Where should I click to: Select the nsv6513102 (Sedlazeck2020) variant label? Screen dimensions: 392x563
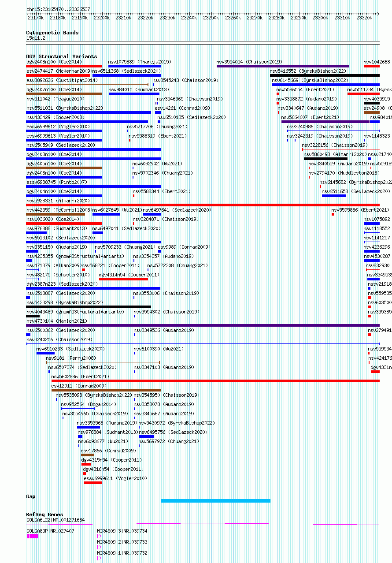pos(60,238)
